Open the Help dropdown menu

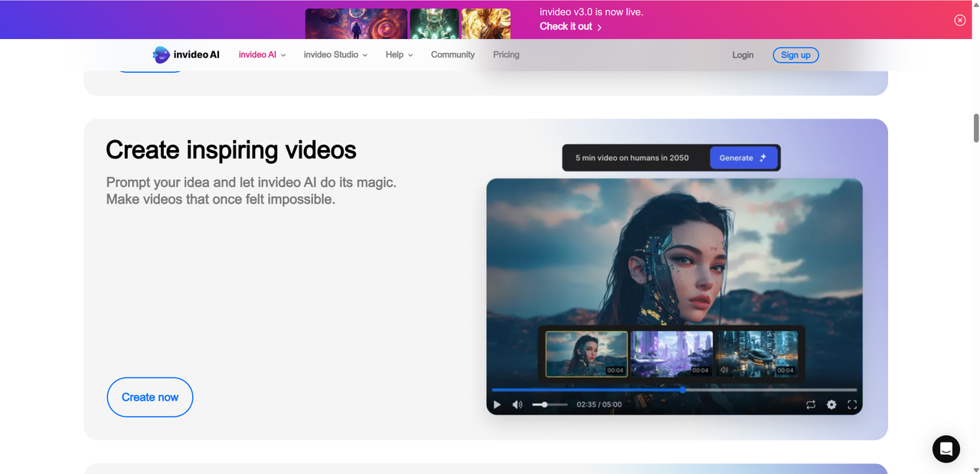(399, 55)
